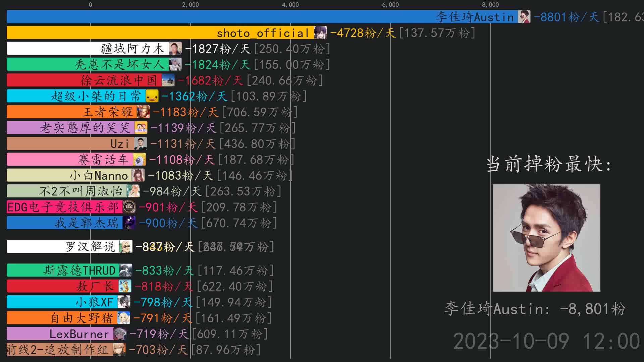Click the yellow shoto_official bar
Viewport: 644px width, 362px height.
pos(160,33)
